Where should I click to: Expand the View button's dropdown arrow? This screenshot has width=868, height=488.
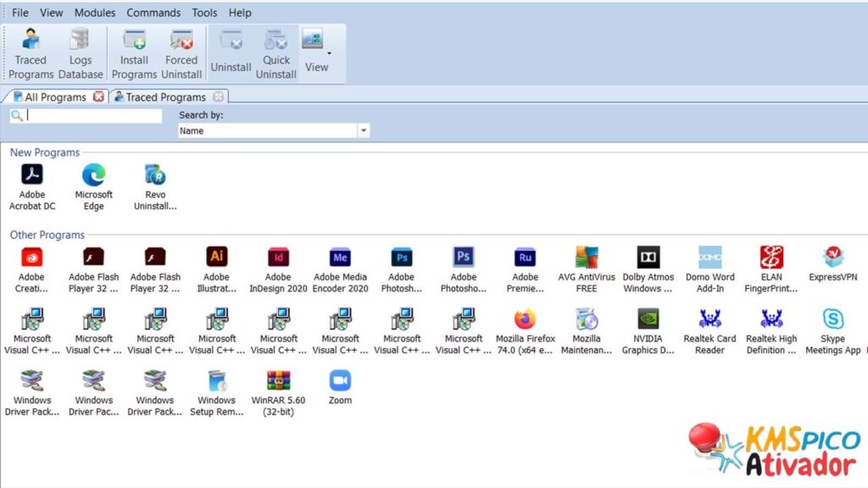tap(330, 53)
